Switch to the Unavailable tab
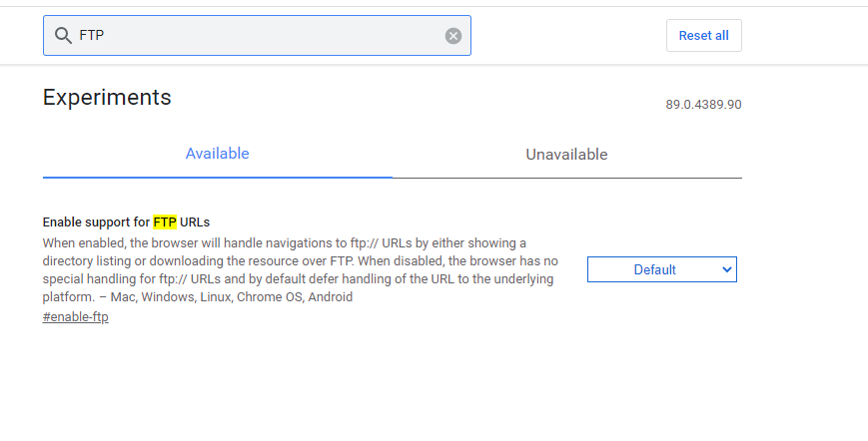Screen dimensions: 868x441 point(567,155)
